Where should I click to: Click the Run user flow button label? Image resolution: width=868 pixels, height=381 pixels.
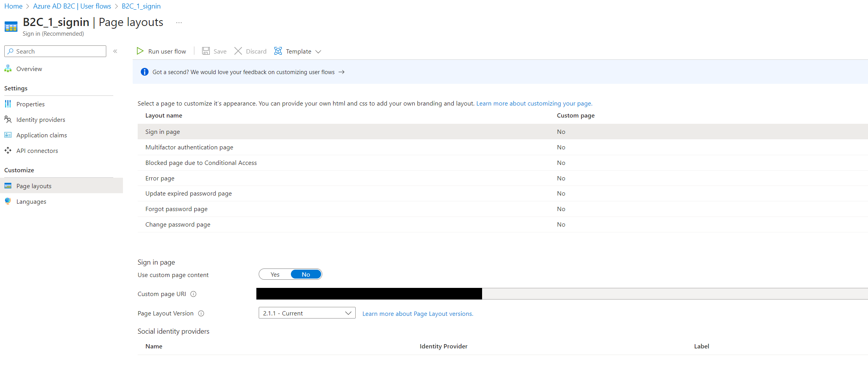point(167,51)
